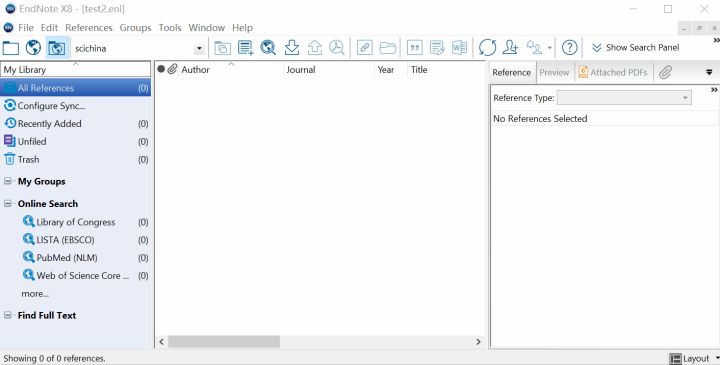The height and width of the screenshot is (365, 720).
Task: Collapse the Find Full Text group set
Action: coord(8,315)
